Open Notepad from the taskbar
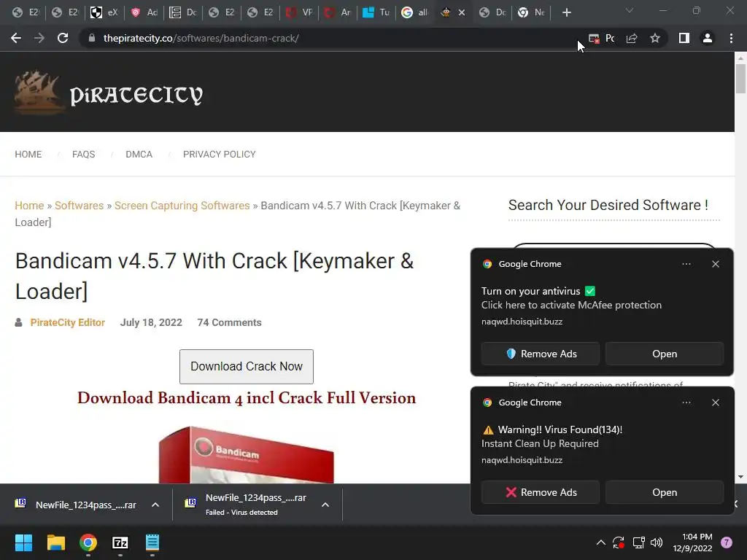Screen dimensions: 747x560 tap(152, 542)
